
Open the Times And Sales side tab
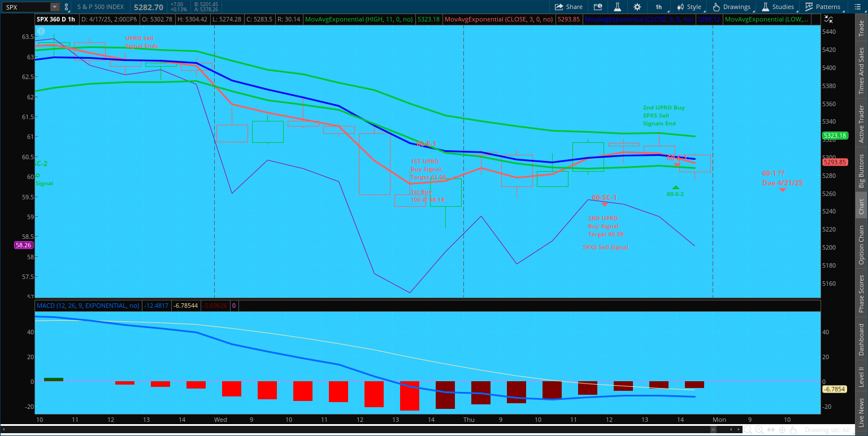(x=861, y=71)
